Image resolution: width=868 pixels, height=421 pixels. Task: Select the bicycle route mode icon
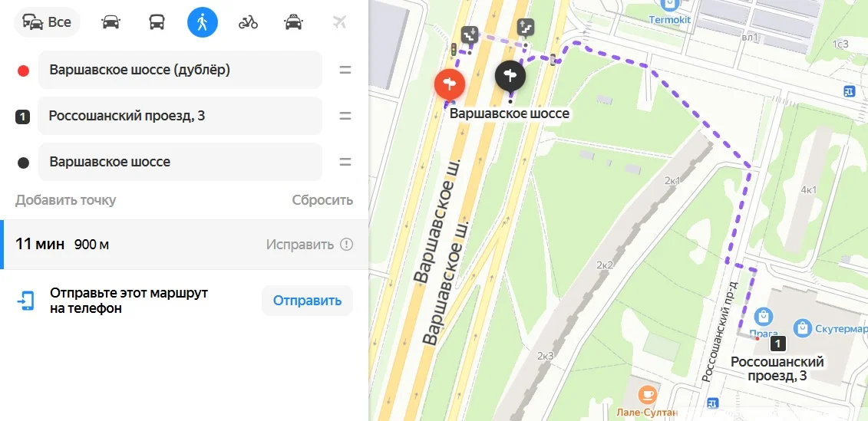(248, 23)
